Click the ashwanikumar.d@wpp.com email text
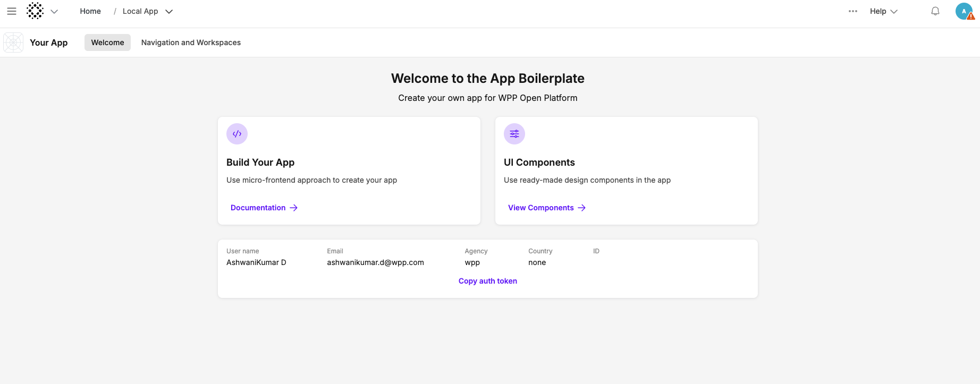 375,262
